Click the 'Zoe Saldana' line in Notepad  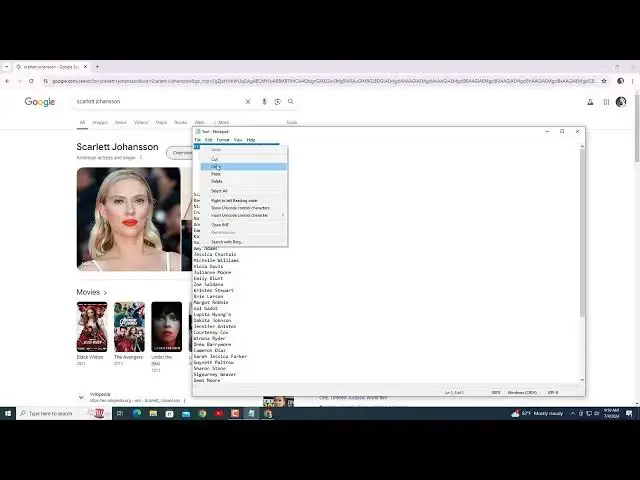(208, 284)
